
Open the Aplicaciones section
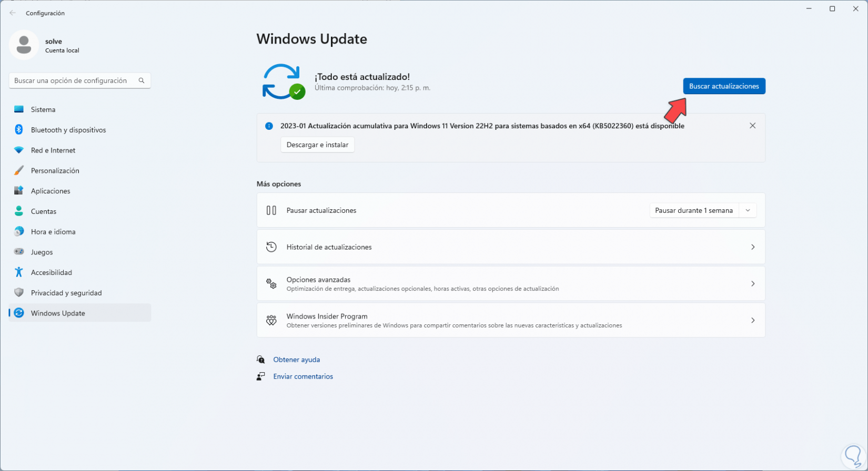pyautogui.click(x=80, y=191)
